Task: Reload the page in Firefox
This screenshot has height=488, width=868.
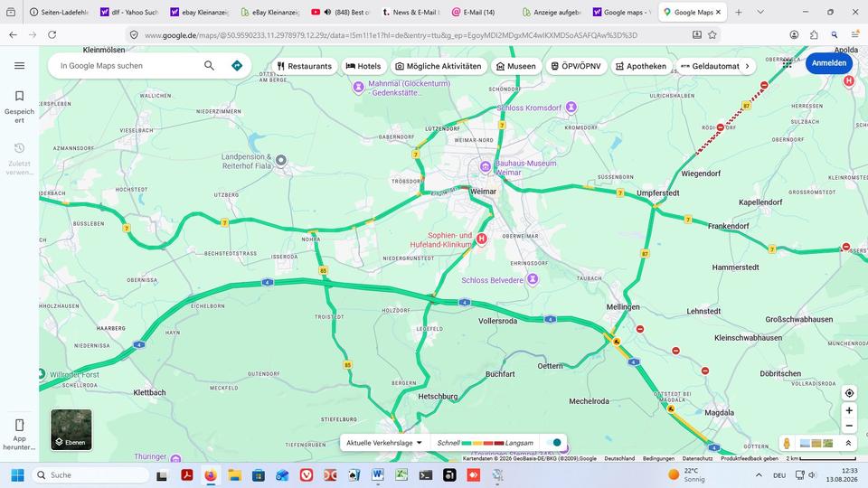Action: pyautogui.click(x=52, y=35)
